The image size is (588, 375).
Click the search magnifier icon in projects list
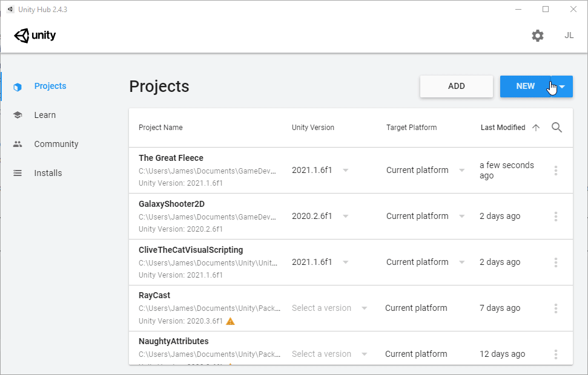pyautogui.click(x=557, y=128)
